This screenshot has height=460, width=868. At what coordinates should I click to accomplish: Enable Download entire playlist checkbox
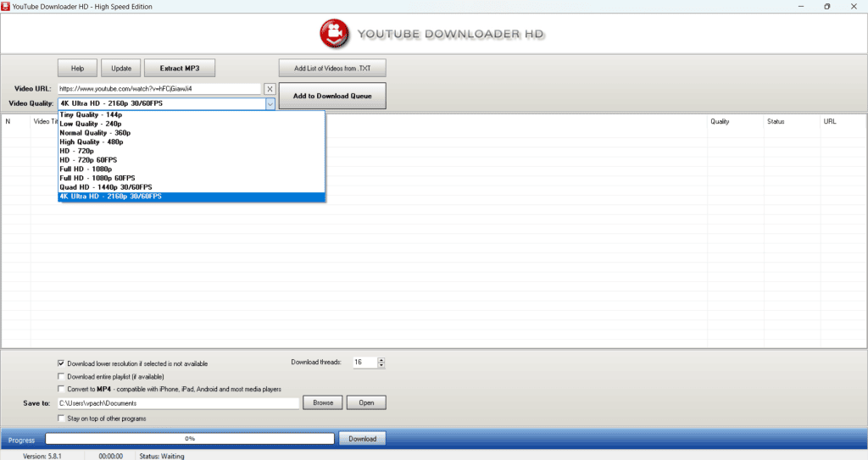(61, 376)
